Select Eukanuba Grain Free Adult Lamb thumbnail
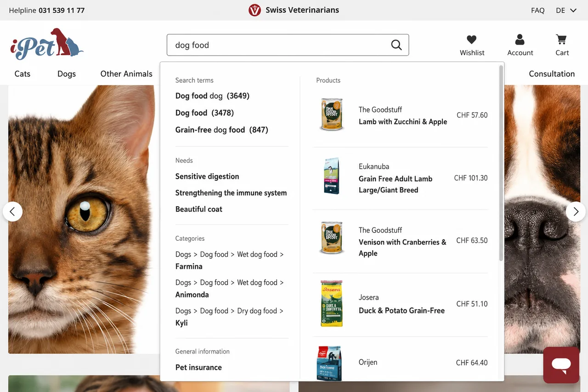Screen dimensions: 588x392 [x=332, y=176]
